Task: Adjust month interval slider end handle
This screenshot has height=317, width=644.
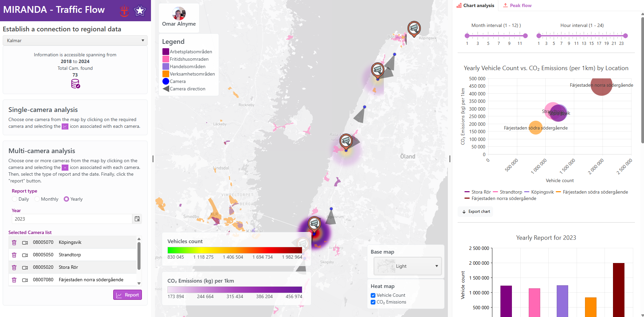Action: [525, 35]
